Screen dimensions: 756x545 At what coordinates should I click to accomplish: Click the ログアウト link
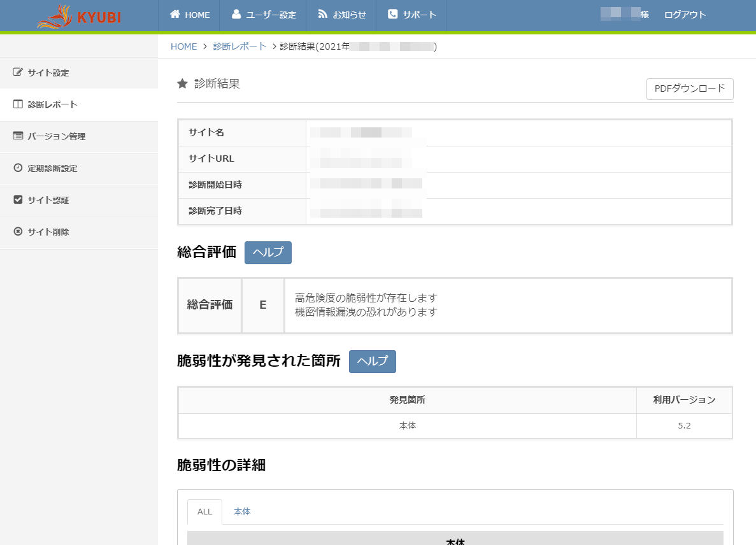click(685, 15)
